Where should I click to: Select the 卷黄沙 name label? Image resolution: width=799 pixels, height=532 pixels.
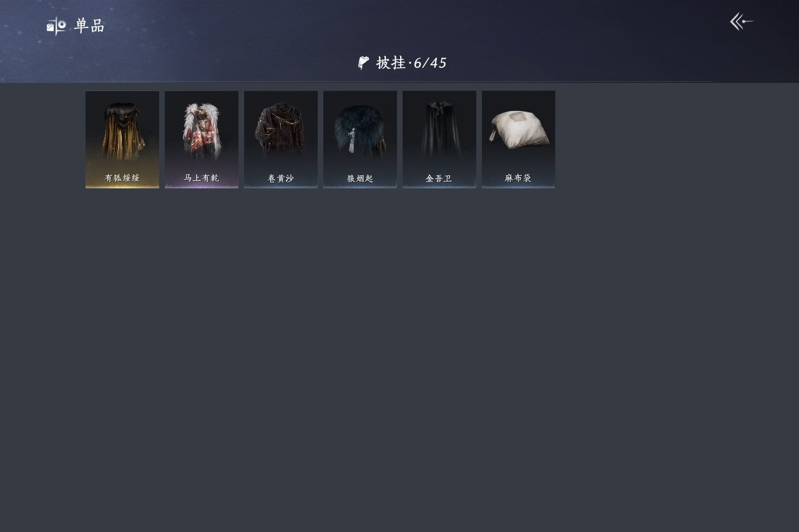pyautogui.click(x=280, y=178)
